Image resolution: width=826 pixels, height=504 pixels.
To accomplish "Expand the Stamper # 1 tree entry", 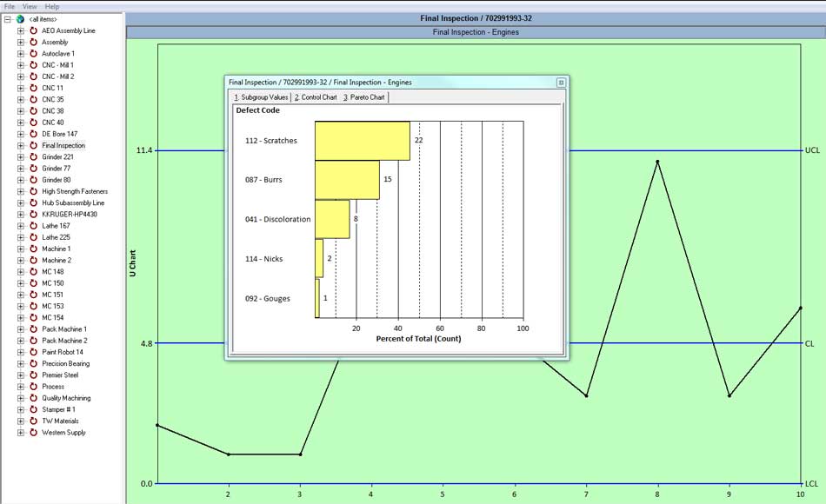I will click(19, 408).
